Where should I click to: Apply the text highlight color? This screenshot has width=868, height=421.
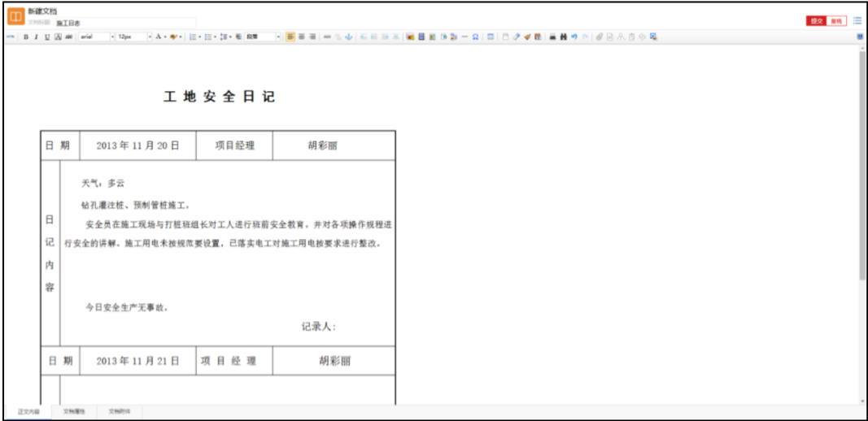tap(173, 37)
